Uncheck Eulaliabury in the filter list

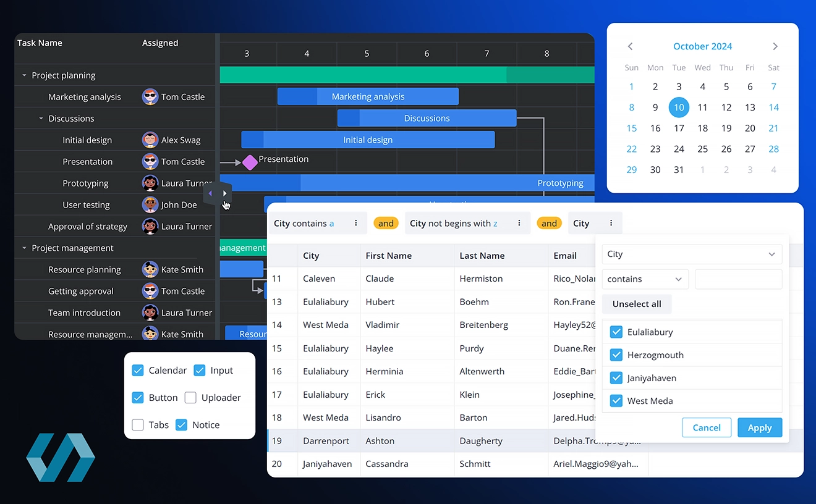[x=616, y=332]
